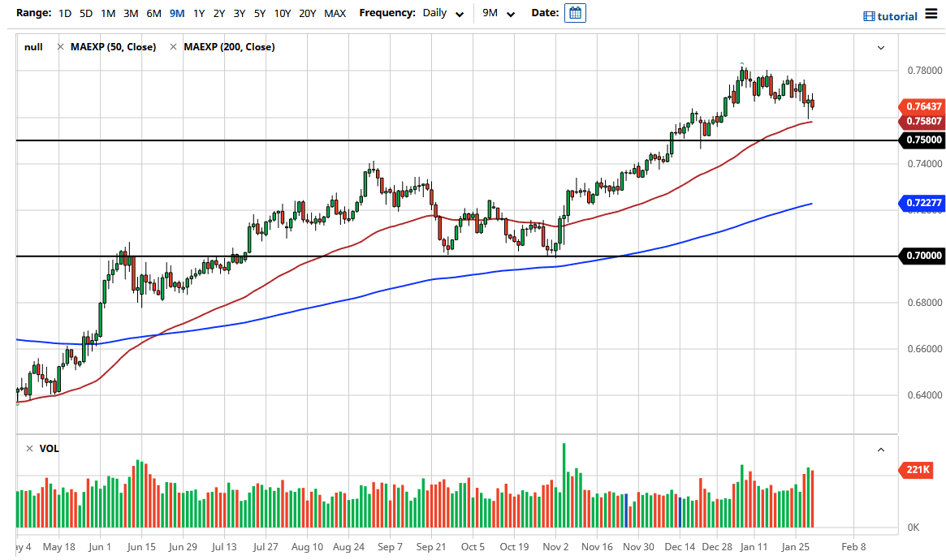Click the 0.72277 blue EMA price marker
Screen dimensions: 946x560
[x=921, y=203]
